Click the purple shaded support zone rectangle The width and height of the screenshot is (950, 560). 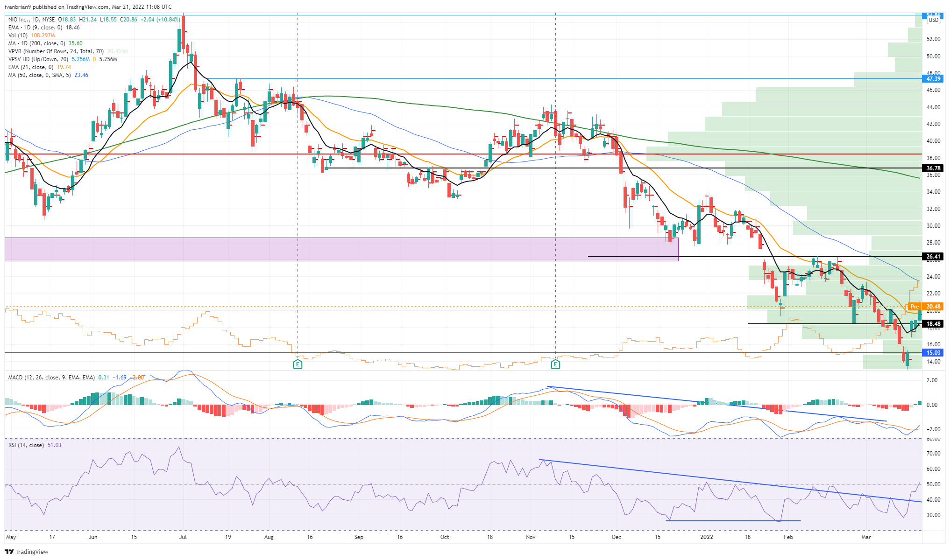[x=341, y=249]
